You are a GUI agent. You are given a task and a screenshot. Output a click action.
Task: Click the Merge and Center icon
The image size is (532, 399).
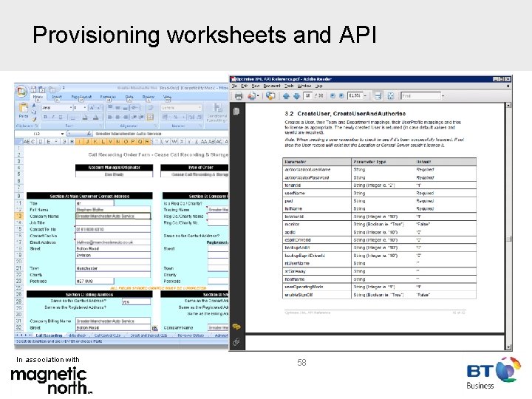[x=150, y=117]
